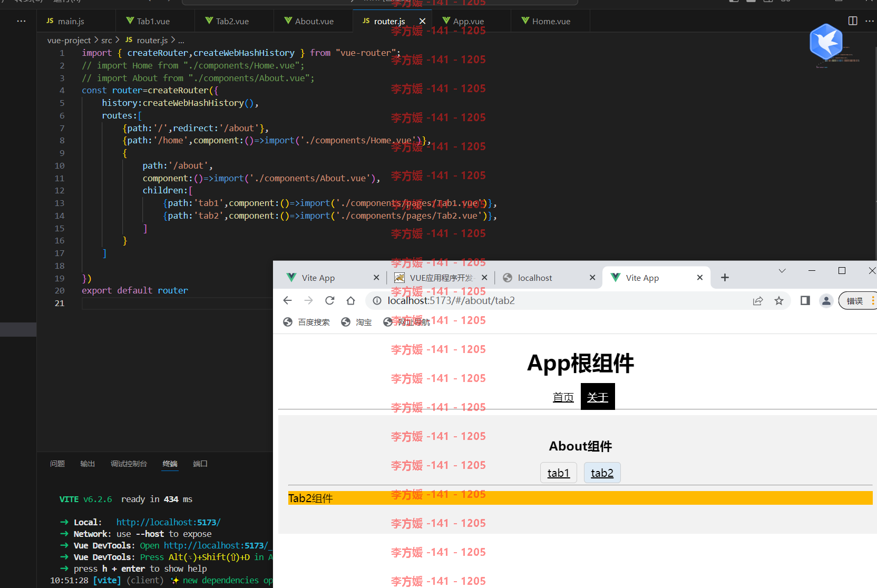The width and height of the screenshot is (877, 588).
Task: Open the 调试控制台 panel tab
Action: click(129, 464)
